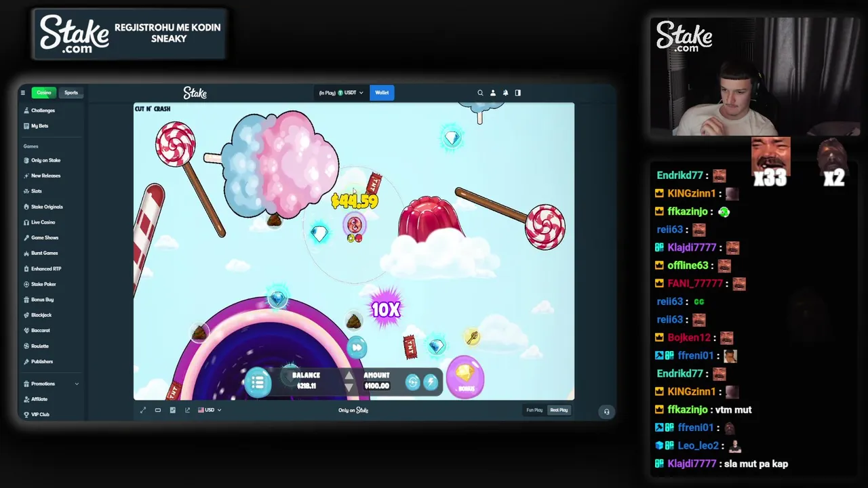Open the Challenges page
This screenshot has height=488, width=868.
click(x=43, y=110)
